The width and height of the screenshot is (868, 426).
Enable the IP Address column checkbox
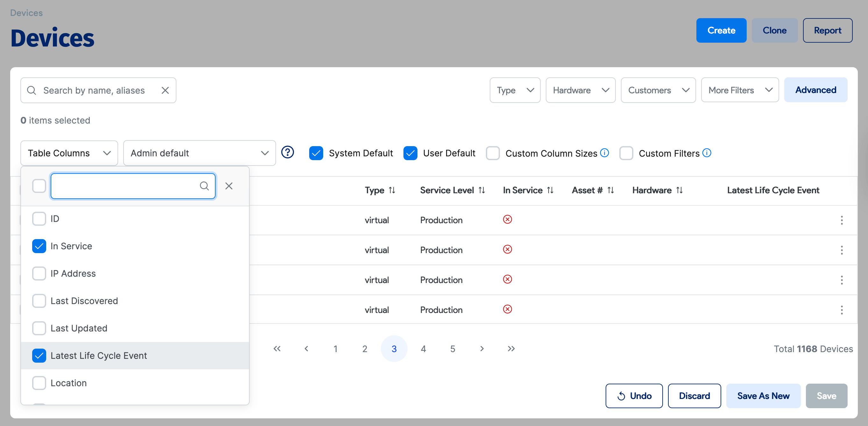(x=39, y=273)
